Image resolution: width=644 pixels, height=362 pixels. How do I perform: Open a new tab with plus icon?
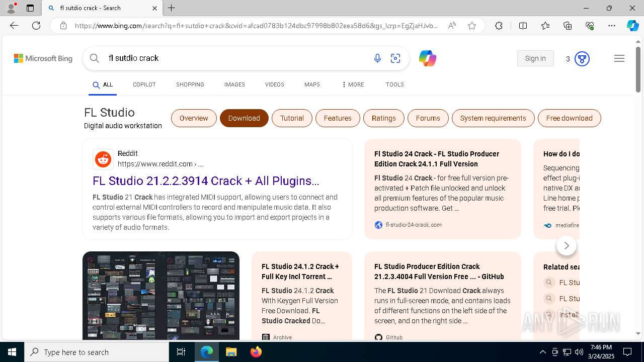[x=172, y=8]
